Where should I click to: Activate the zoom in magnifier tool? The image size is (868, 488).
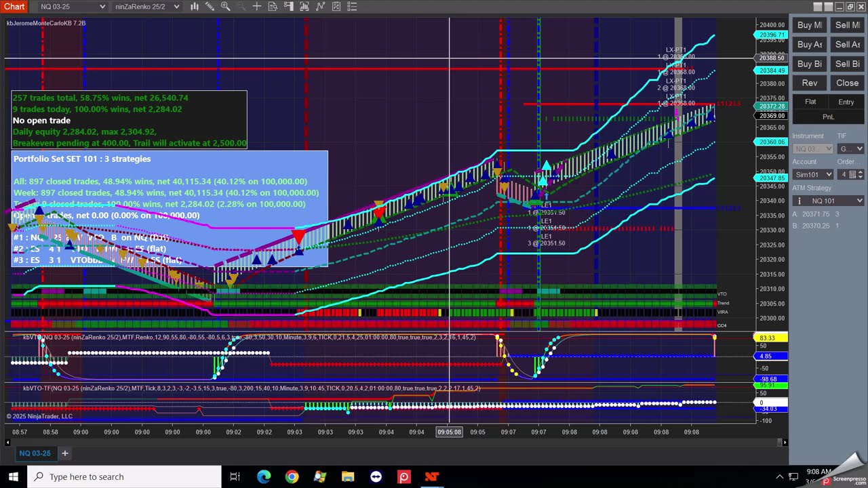coord(225,7)
